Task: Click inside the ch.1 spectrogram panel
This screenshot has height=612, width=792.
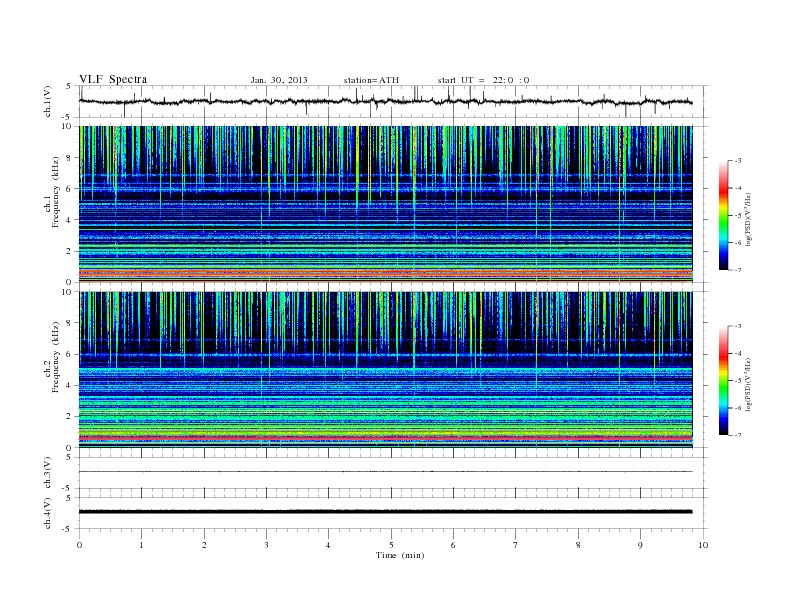Action: [385, 204]
